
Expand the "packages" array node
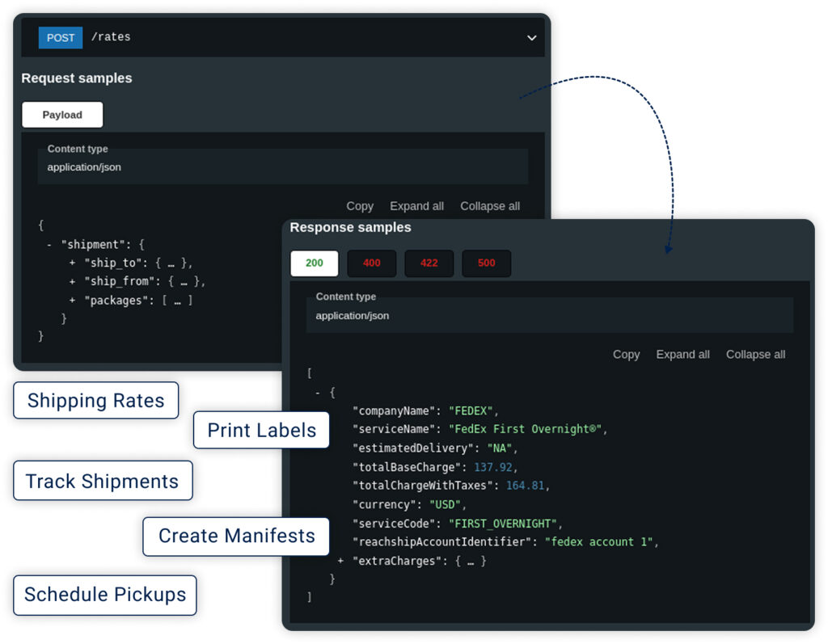[x=73, y=300]
